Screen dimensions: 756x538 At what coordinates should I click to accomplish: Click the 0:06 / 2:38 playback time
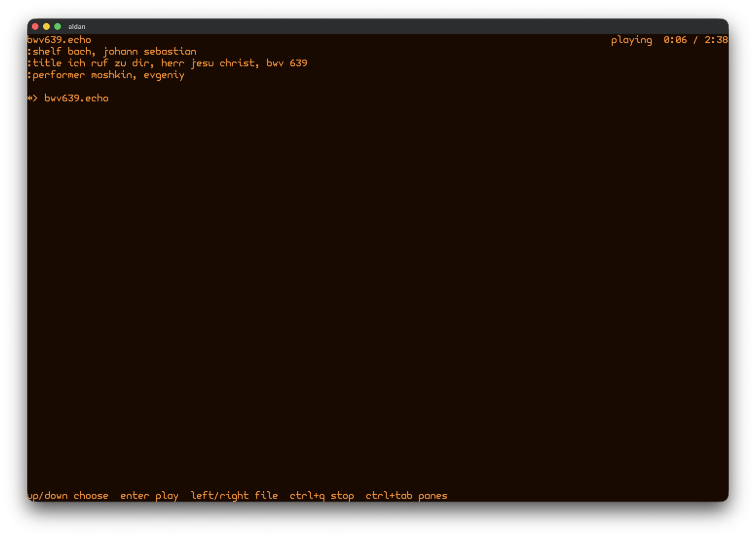[696, 40]
